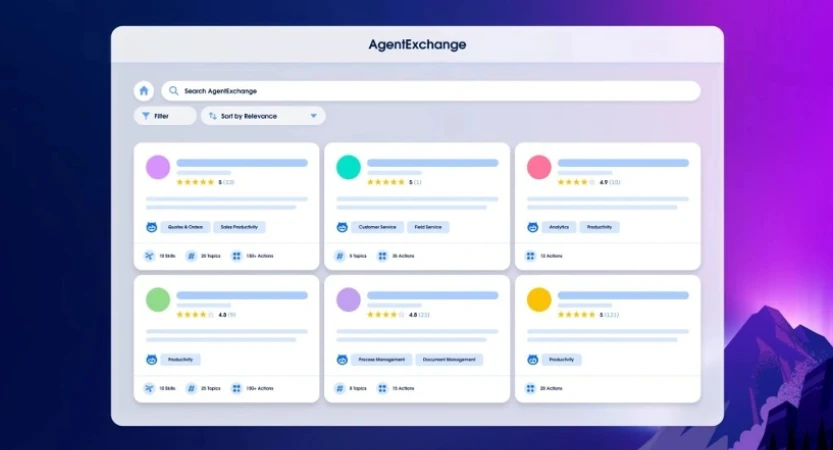
Task: Click skills icon on green-avatar card
Action: (149, 388)
